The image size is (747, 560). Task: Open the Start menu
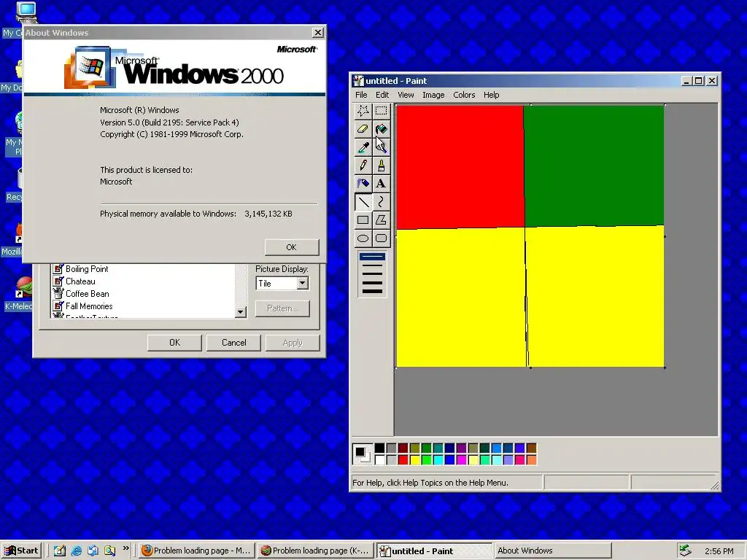[x=21, y=551]
